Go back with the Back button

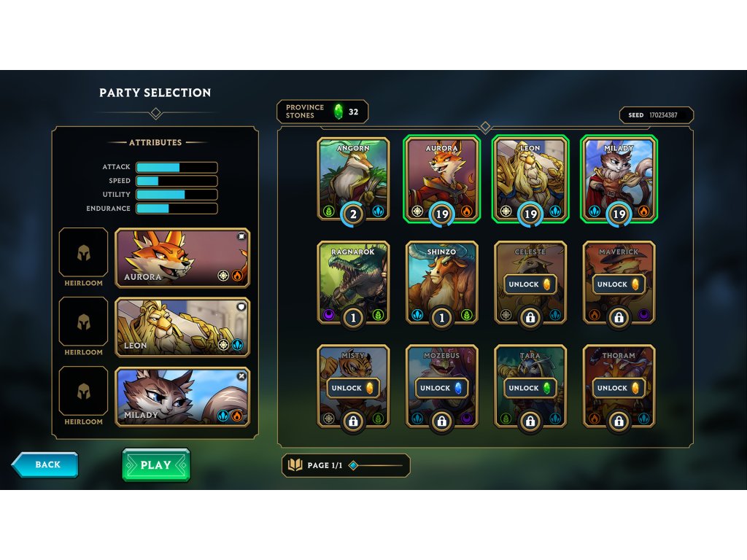pos(45,464)
